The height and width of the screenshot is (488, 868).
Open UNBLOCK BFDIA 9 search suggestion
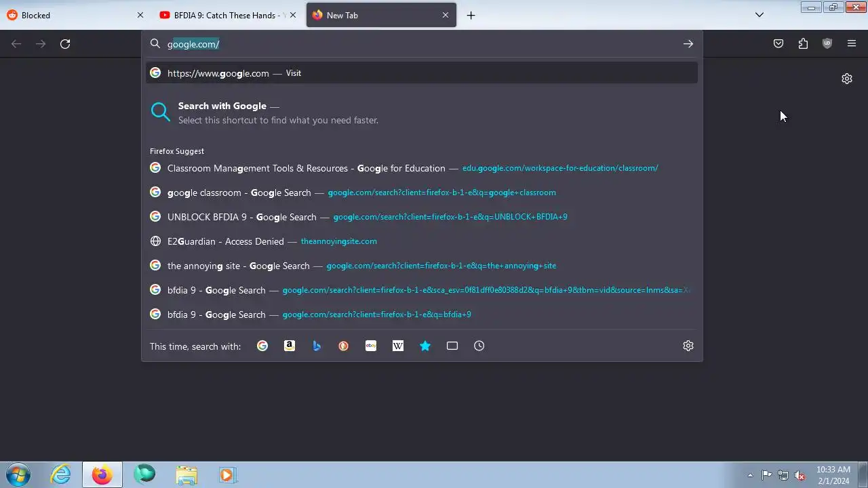(422, 217)
